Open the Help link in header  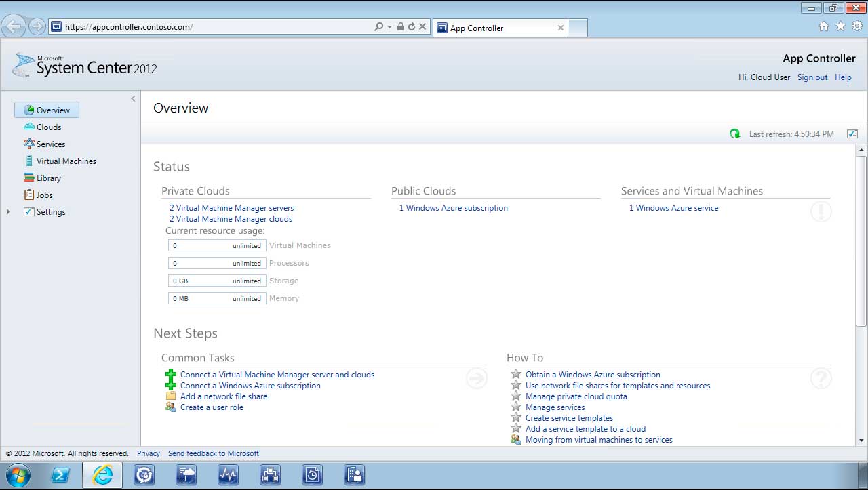843,77
